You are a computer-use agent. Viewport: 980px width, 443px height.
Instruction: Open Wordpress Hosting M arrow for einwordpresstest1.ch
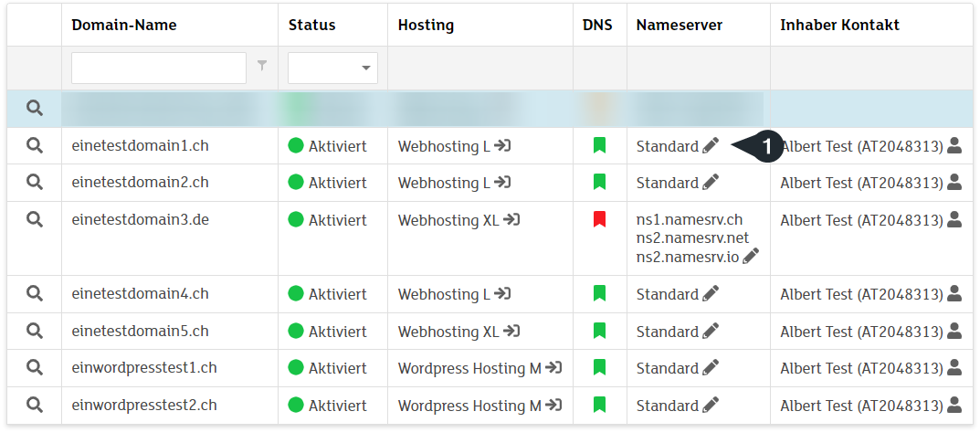coord(553,368)
